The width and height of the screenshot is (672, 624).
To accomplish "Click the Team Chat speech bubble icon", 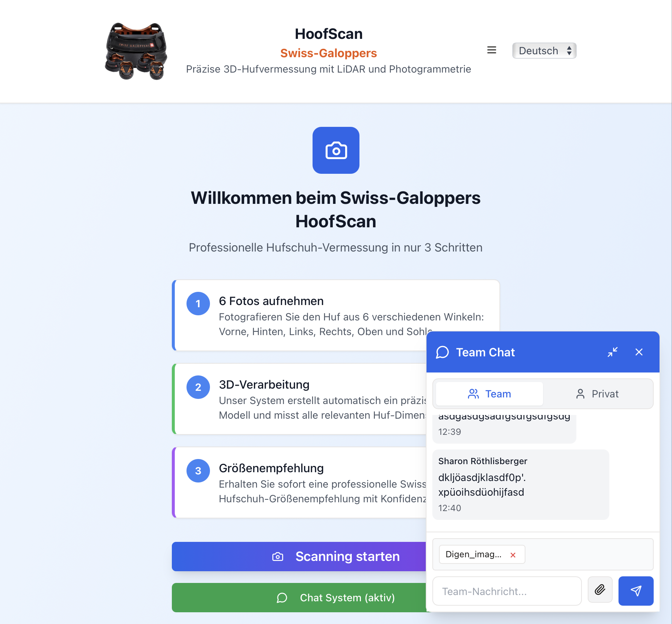I will [442, 352].
